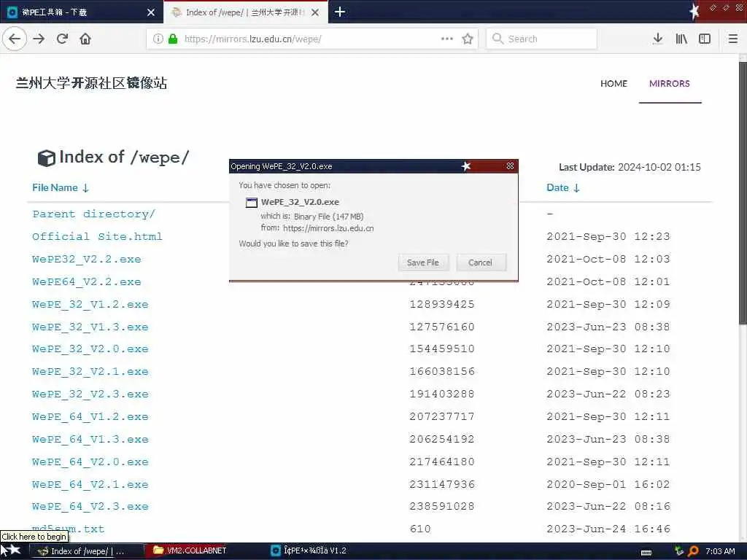Open the taskbar start star button
Viewport: 747px width, 560px height.
click(x=11, y=551)
